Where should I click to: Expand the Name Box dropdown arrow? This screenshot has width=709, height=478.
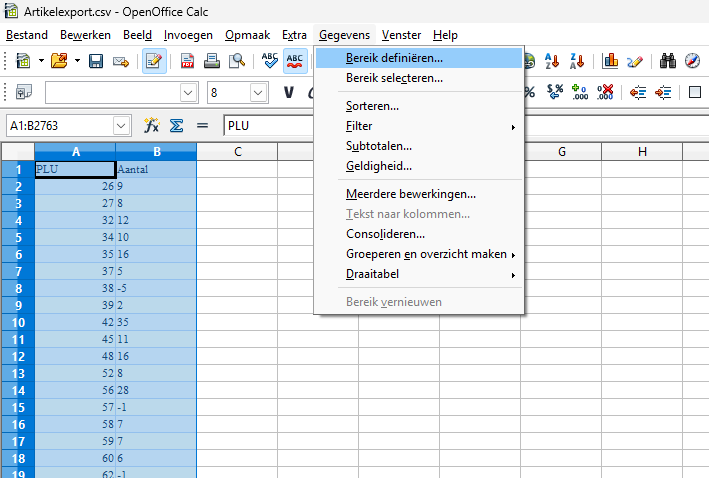click(x=122, y=126)
